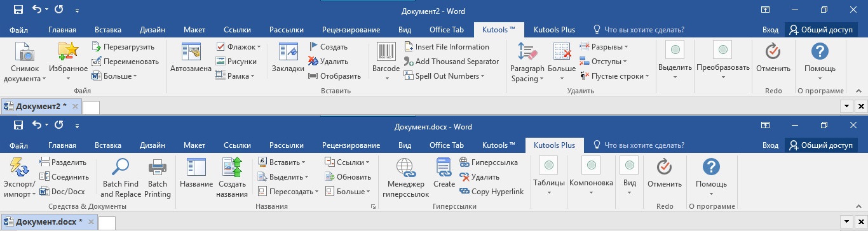Open Снимок документа tool in Документ2 window
The image size is (868, 231).
pyautogui.click(x=25, y=62)
